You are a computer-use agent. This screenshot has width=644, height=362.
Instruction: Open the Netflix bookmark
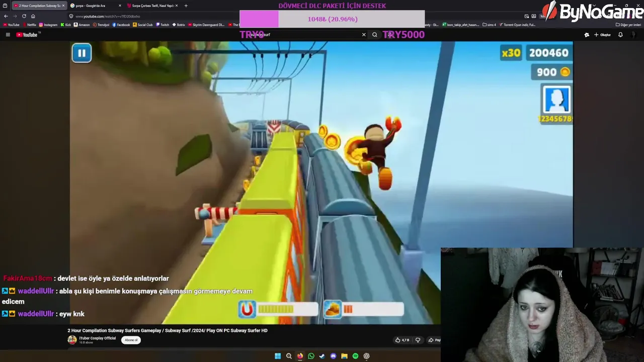tap(29, 25)
